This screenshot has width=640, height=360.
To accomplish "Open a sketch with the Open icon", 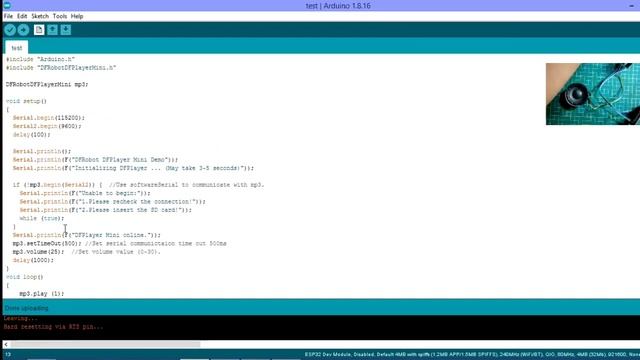I will click(52, 30).
